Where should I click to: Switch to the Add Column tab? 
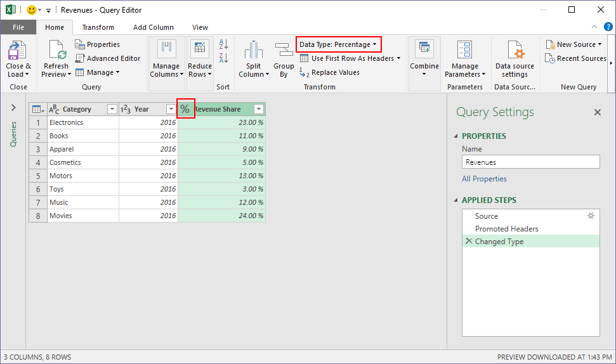tap(154, 27)
